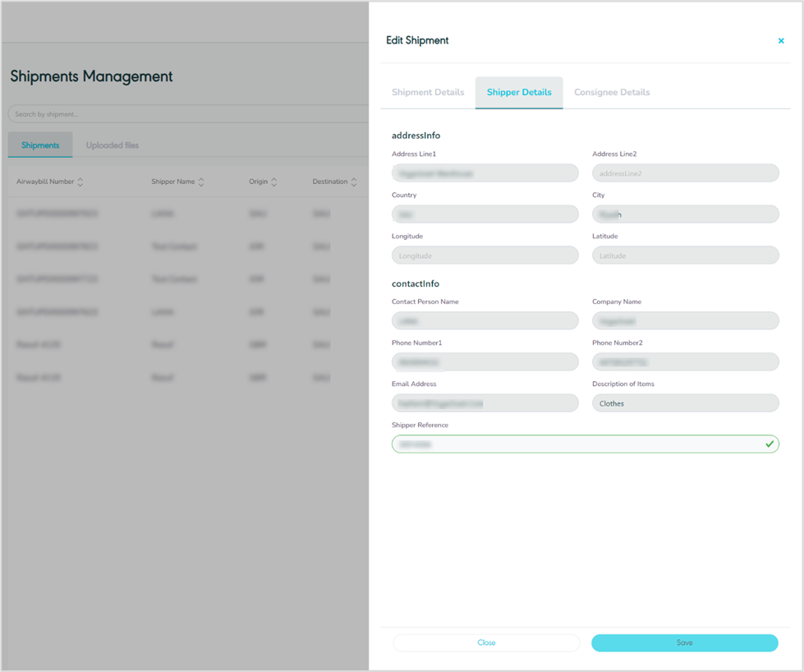804x672 pixels.
Task: Click green checkmark in Shipper Reference field
Action: (770, 444)
